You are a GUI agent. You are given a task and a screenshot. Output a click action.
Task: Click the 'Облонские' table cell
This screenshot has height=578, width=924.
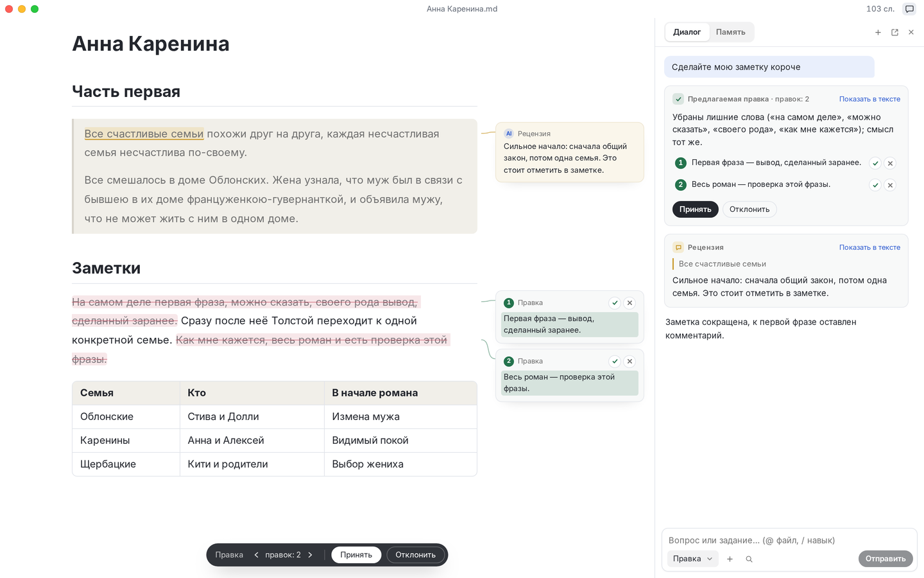(126, 417)
